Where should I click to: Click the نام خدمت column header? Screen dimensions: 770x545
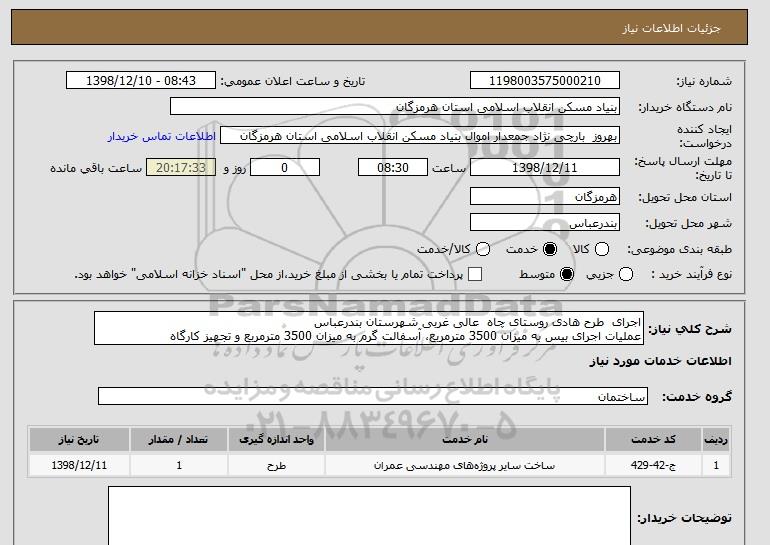click(465, 439)
